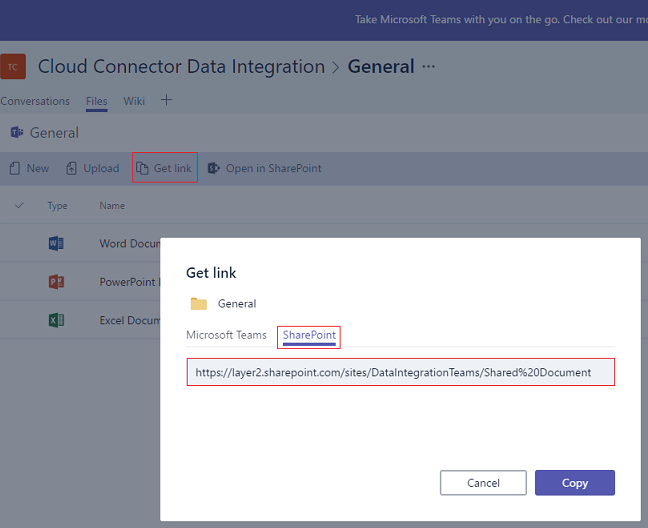The image size is (648, 528).
Task: Click the TC team avatar icon
Action: click(12, 67)
